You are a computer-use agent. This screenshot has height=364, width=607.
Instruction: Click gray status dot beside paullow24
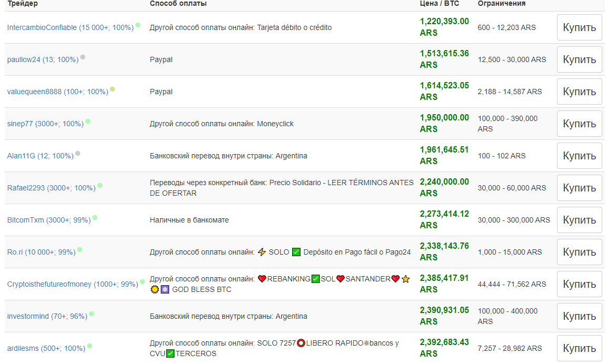(83, 57)
